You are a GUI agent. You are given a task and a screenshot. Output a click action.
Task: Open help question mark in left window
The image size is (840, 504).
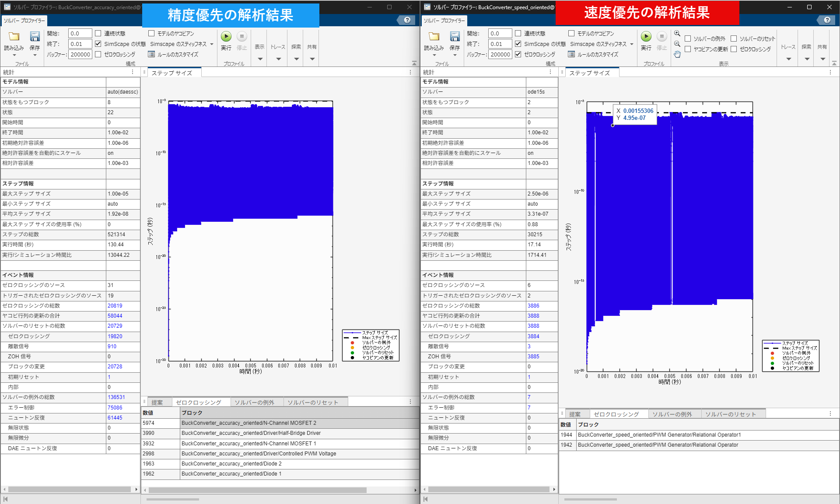click(407, 20)
